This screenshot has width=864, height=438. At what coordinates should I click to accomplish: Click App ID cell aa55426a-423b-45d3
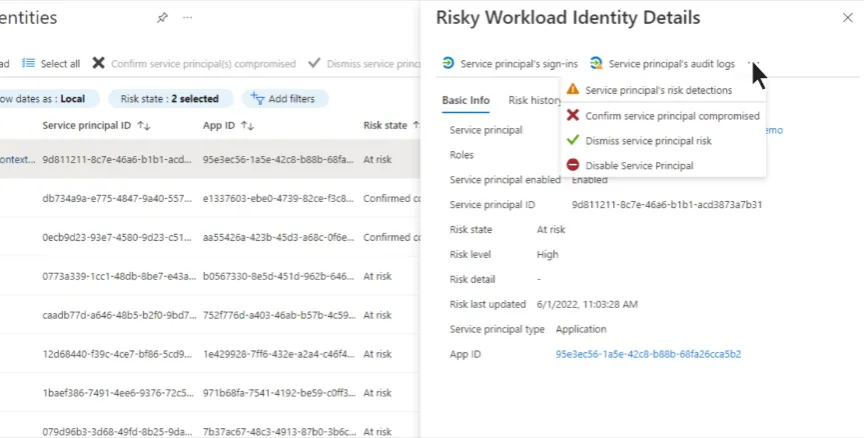click(278, 237)
